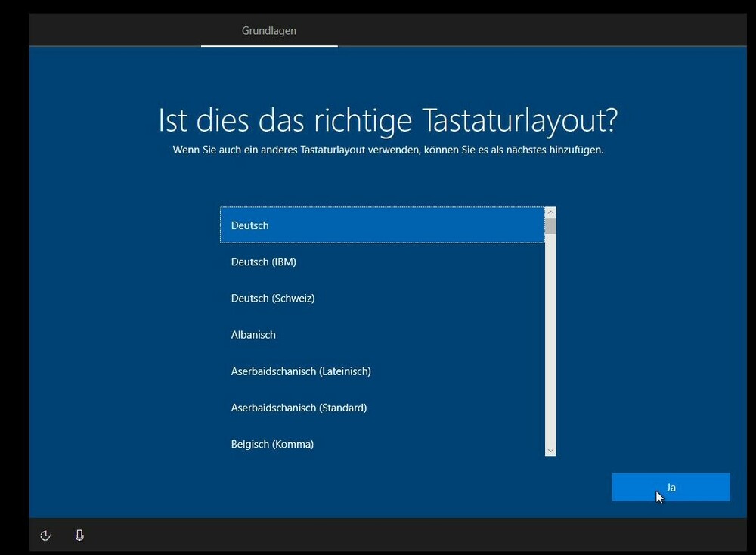Select Albanisch in the keyboard list
756x555 pixels.
(382, 334)
